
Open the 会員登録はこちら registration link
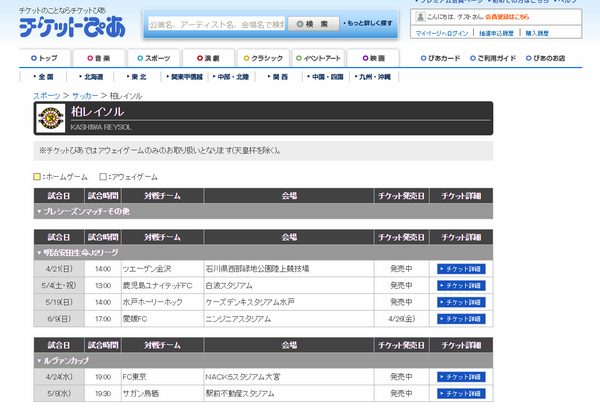pyautogui.click(x=507, y=17)
